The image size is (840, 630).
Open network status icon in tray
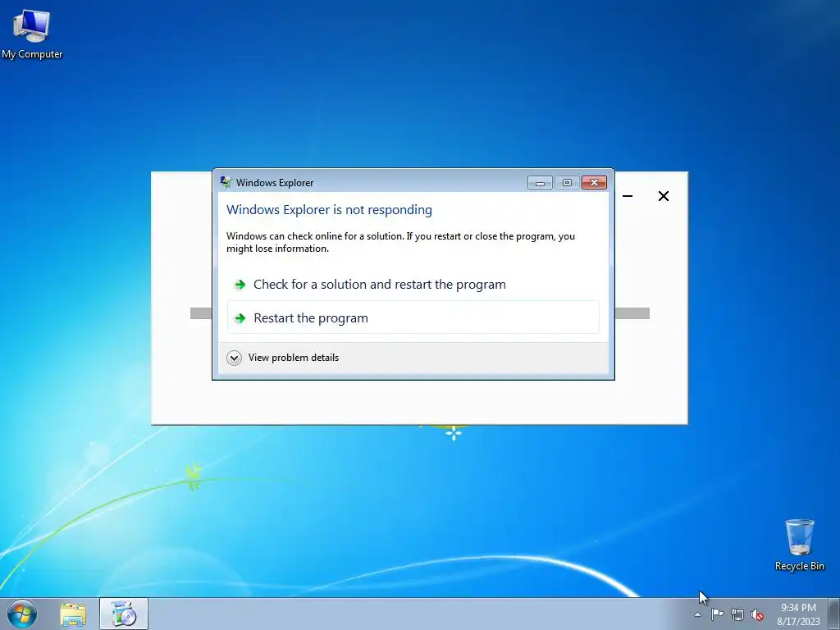coord(737,614)
